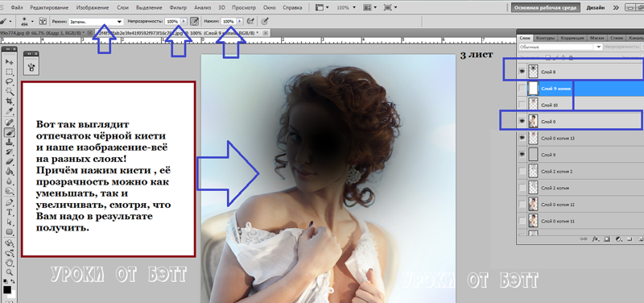Viewport: 644px width, 303px height.
Task: Select the Hand tool
Action: 10,262
